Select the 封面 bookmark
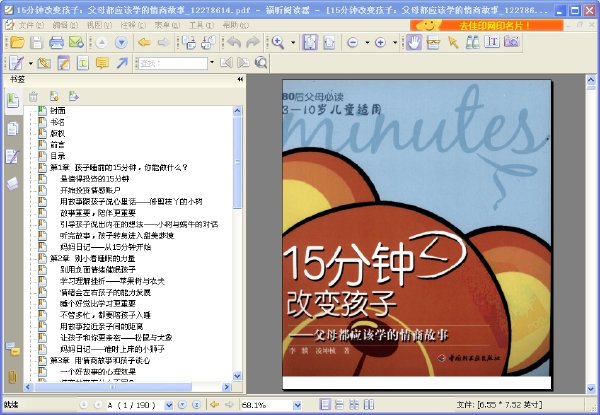The width and height of the screenshot is (600, 415). [57, 111]
